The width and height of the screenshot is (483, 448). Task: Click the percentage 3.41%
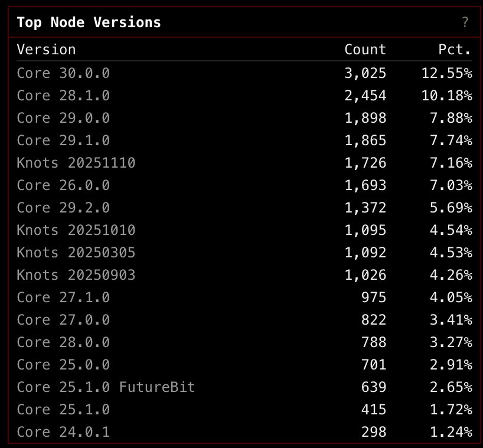point(451,320)
